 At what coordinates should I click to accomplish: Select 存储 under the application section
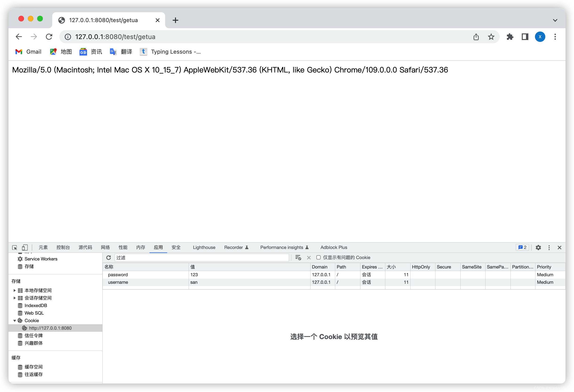(29, 267)
